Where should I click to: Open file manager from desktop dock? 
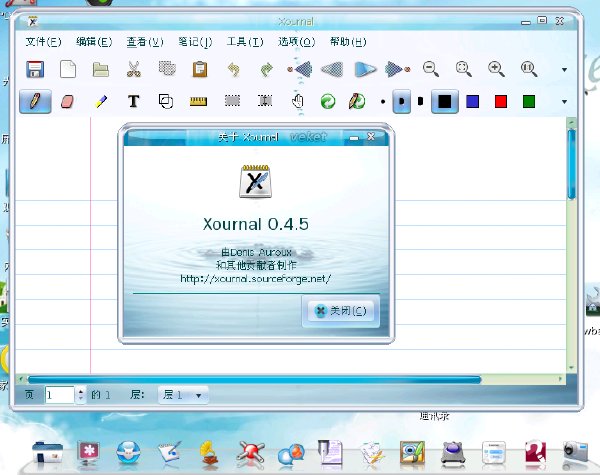[47, 453]
